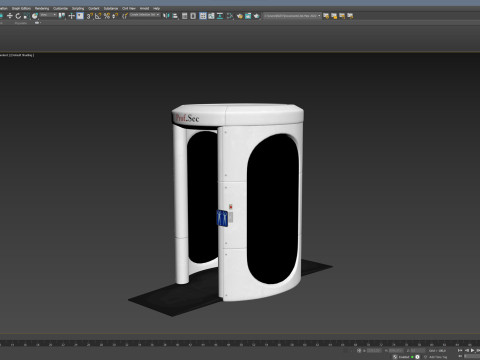Viewport: 480px width, 360px height.
Task: Open the reference coordinate system dropdown
Action: click(x=48, y=15)
